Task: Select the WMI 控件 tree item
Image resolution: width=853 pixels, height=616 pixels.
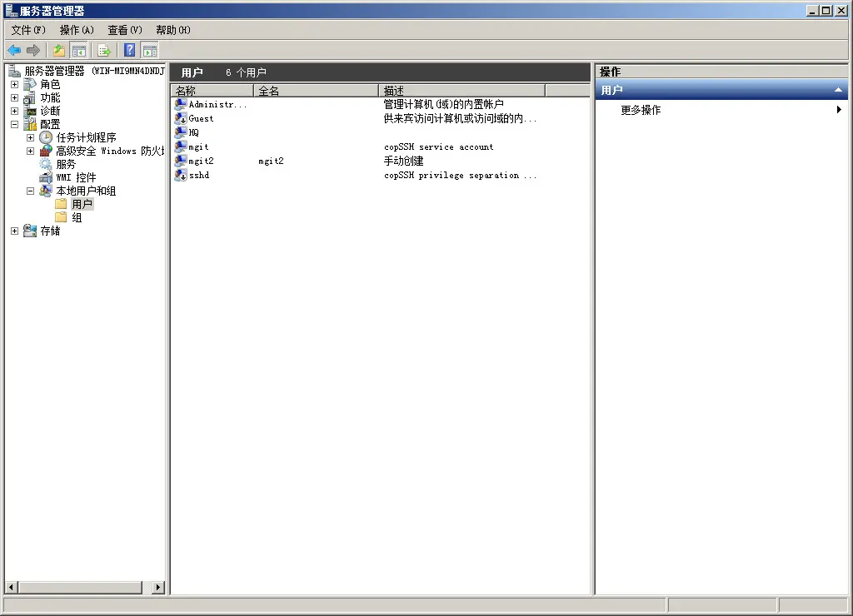Action: click(76, 177)
